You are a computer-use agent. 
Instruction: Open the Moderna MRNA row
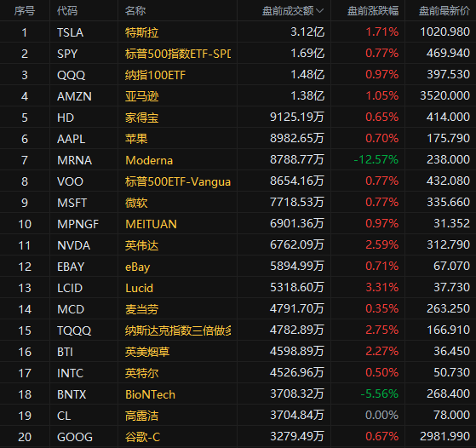click(238, 159)
